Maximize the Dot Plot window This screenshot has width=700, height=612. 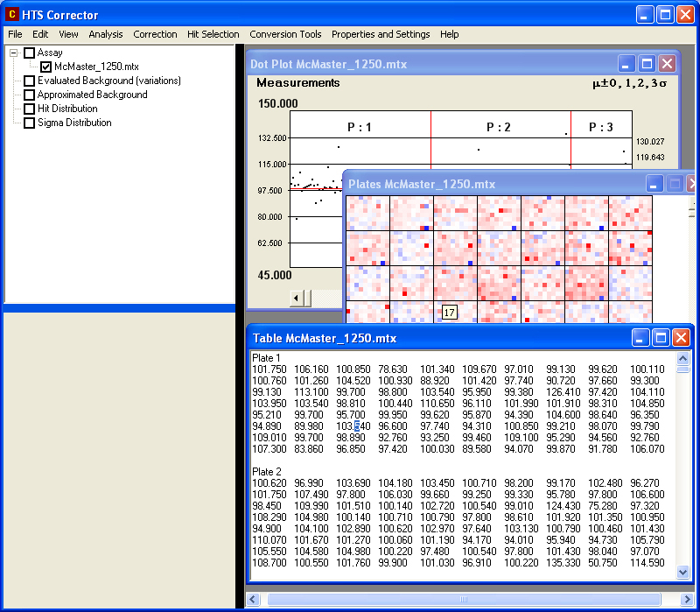[x=647, y=64]
